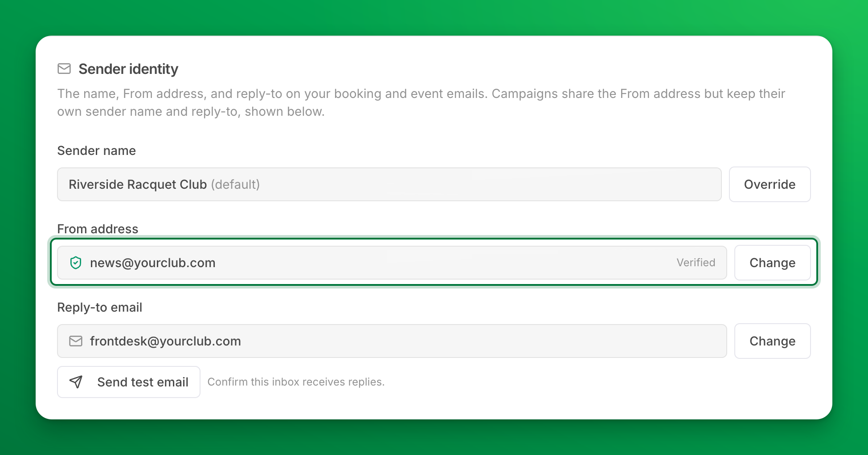Click the sender identity description paragraph

pos(421,102)
